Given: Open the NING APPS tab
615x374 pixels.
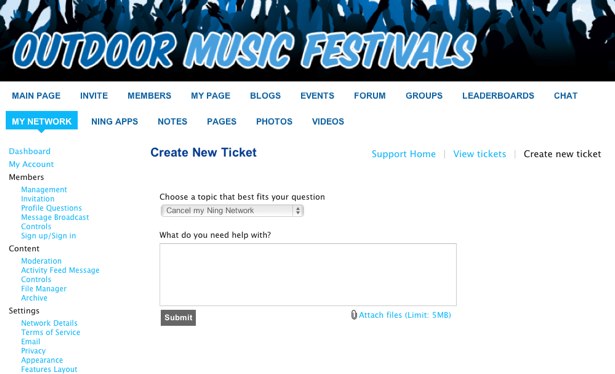Looking at the screenshot, I should tap(115, 122).
